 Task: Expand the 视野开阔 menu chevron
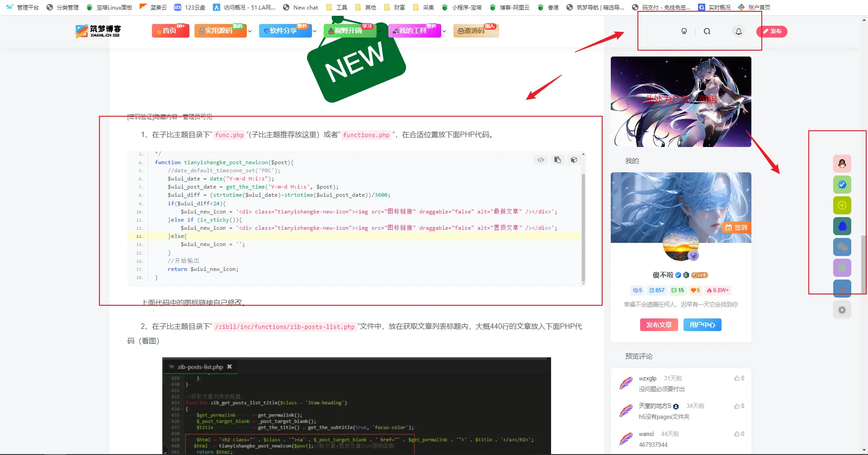[x=379, y=31]
